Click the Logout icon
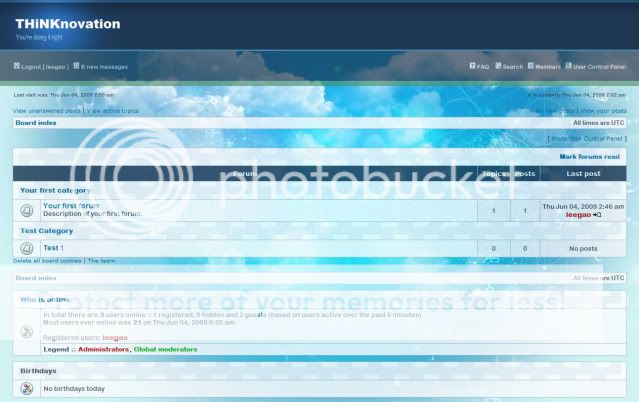The height and width of the screenshot is (402, 639). point(17,66)
